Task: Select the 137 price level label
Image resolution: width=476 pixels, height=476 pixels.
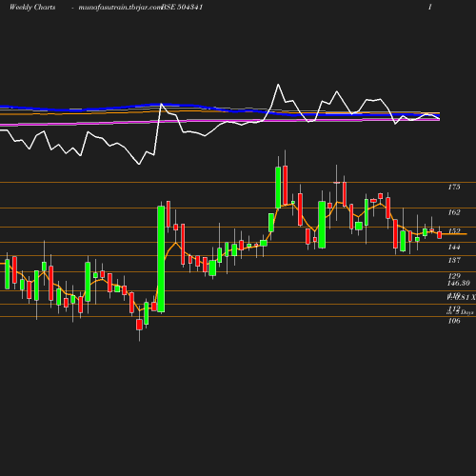Action: pos(454,260)
